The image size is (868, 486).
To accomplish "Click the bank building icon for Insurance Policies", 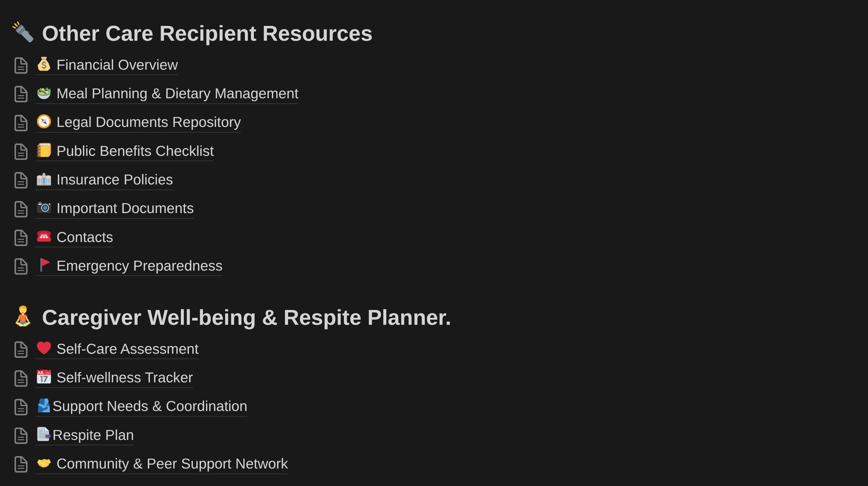I will pyautogui.click(x=44, y=179).
